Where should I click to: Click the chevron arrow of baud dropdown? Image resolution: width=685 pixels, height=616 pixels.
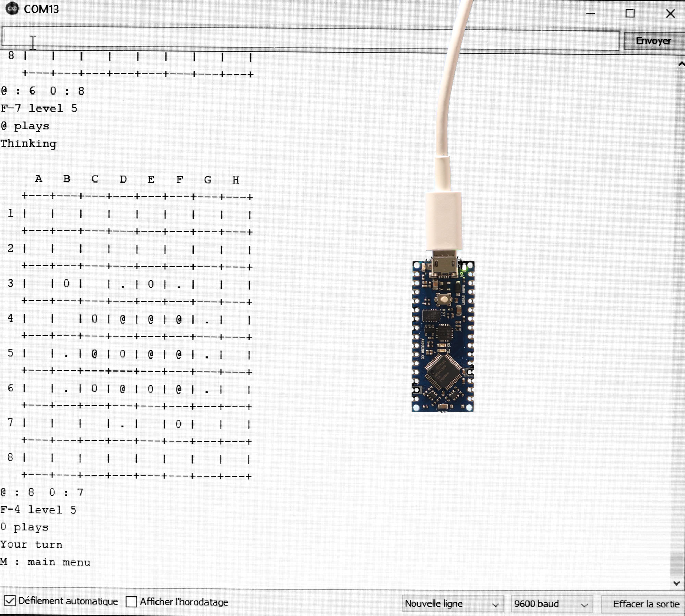click(x=584, y=605)
